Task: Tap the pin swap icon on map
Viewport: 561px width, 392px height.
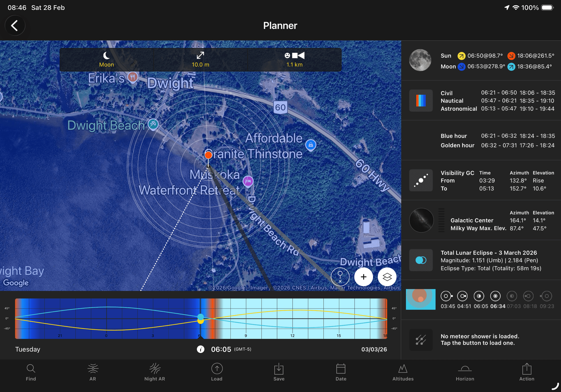Action: [x=340, y=277]
